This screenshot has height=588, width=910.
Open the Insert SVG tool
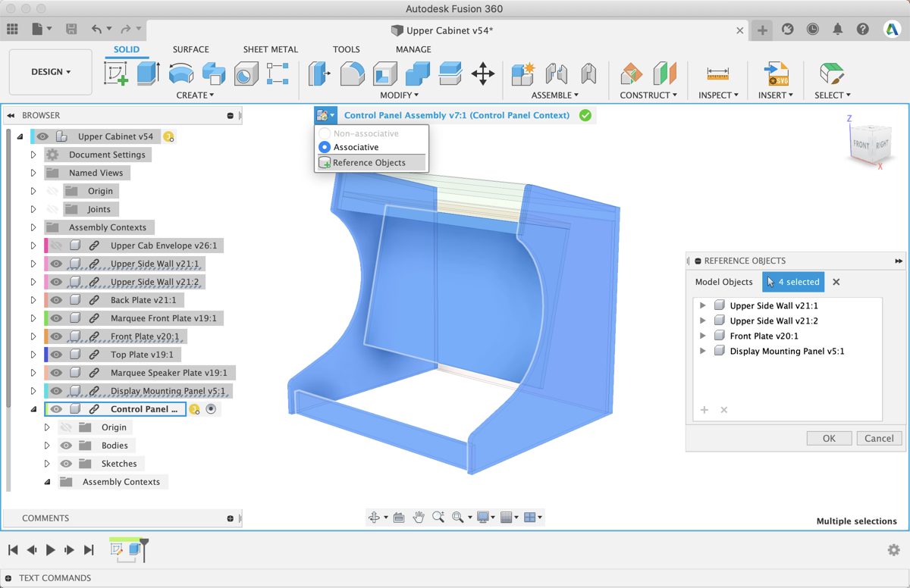point(777,74)
